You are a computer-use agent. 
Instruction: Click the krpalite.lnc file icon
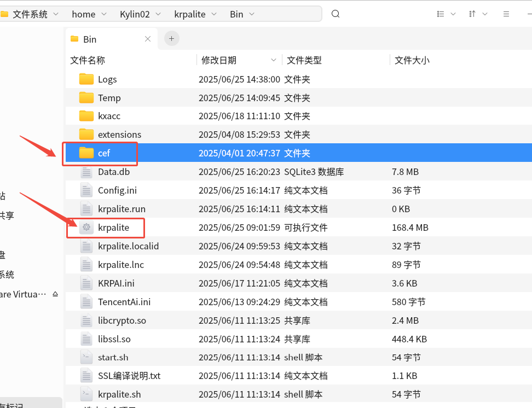tap(86, 265)
